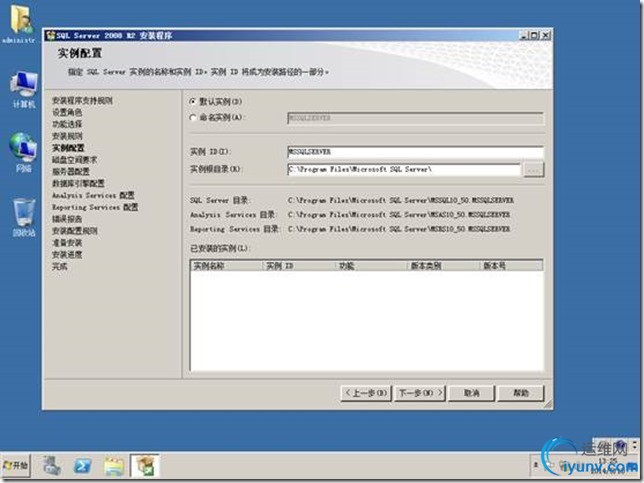Click the Reporting Services 目录 path text
The height and width of the screenshot is (483, 644).
click(x=399, y=229)
